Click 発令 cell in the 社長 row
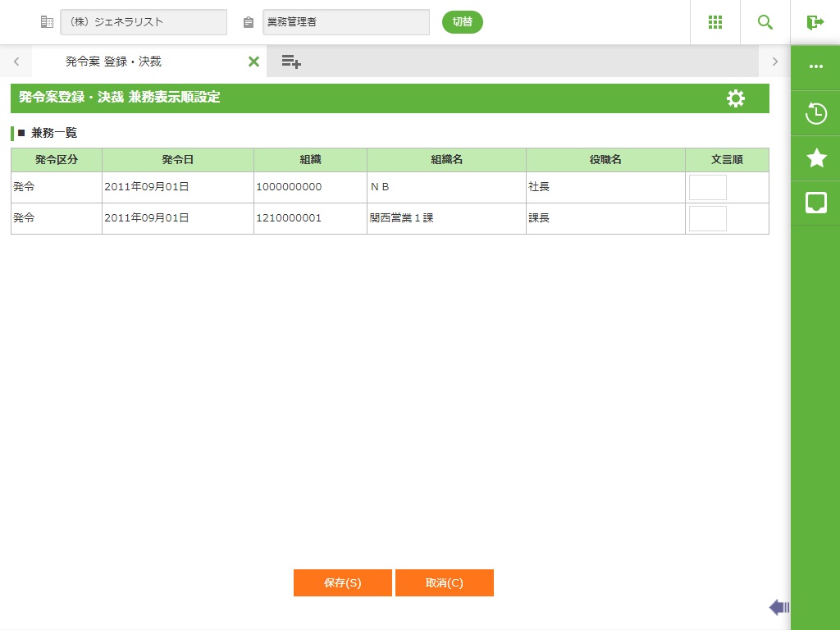 point(57,187)
